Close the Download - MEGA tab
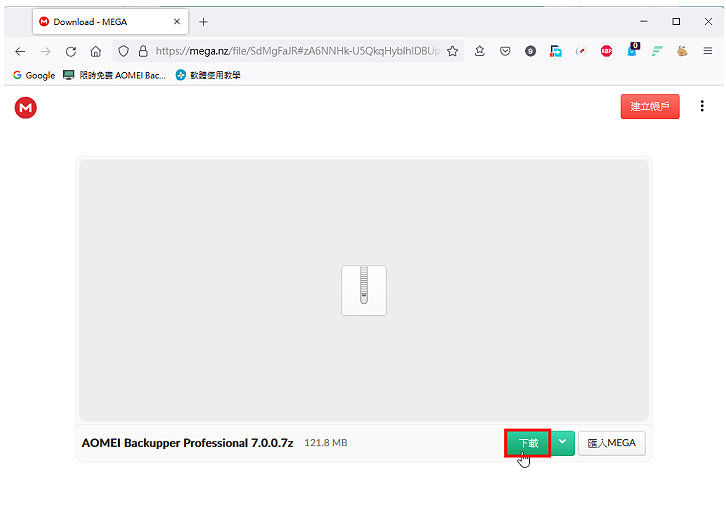The width and height of the screenshot is (726, 520). point(177,22)
